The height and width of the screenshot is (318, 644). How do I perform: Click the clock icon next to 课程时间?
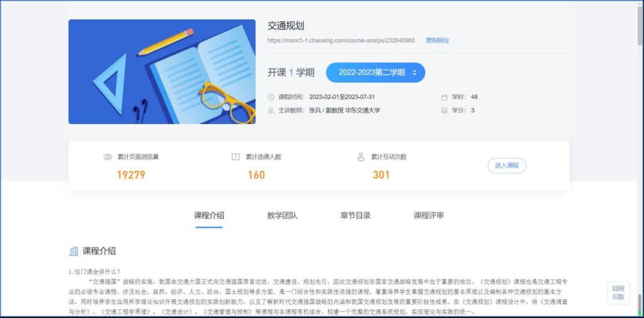tap(271, 97)
